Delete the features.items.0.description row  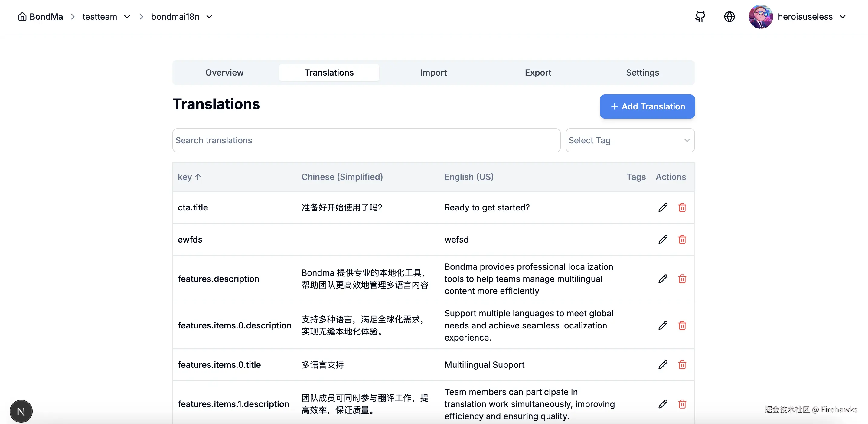pyautogui.click(x=682, y=325)
